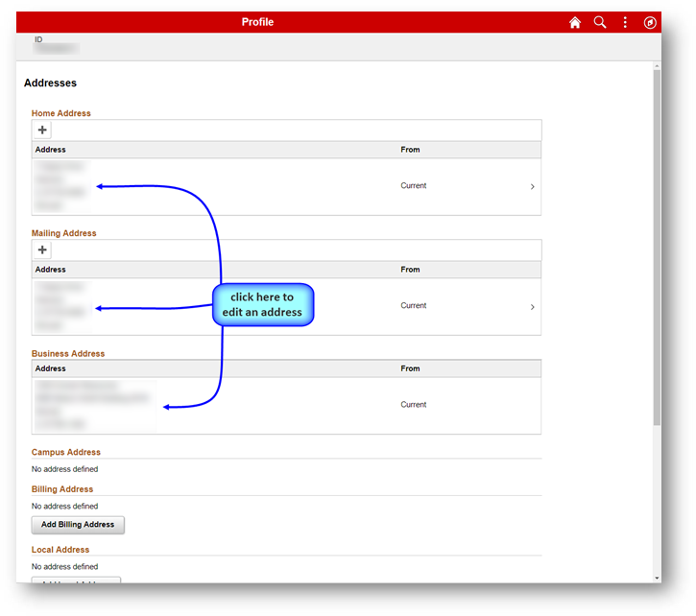
Task: Click No address defined under Billing Address
Action: [x=64, y=506]
